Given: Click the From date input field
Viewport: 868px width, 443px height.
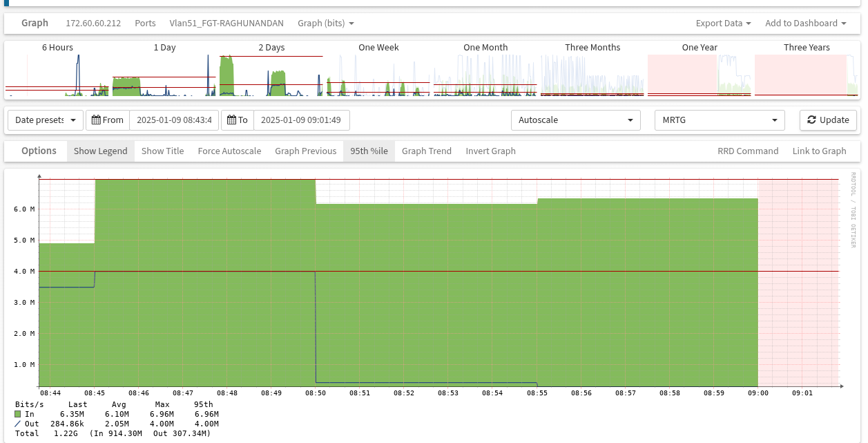Looking at the screenshot, I should [174, 120].
